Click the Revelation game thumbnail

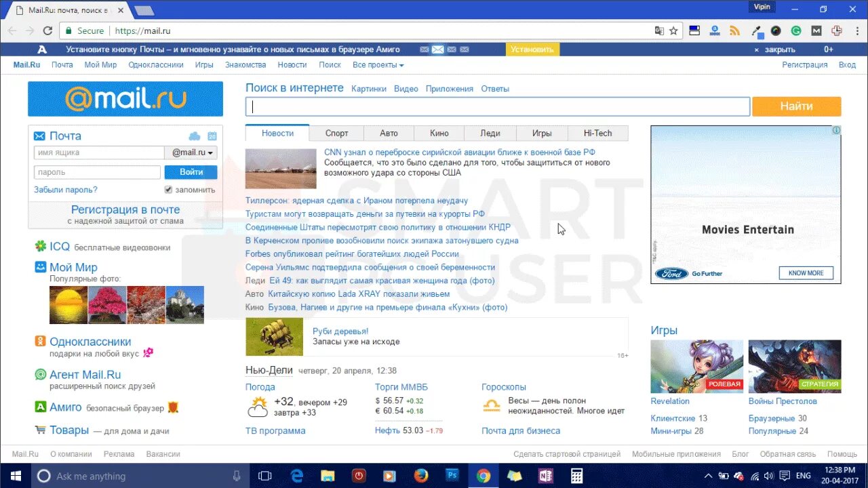(697, 367)
